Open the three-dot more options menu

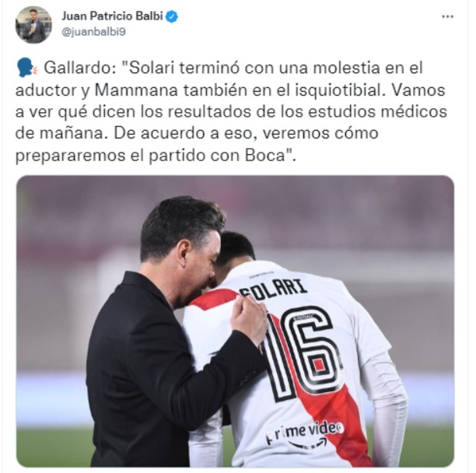click(447, 17)
